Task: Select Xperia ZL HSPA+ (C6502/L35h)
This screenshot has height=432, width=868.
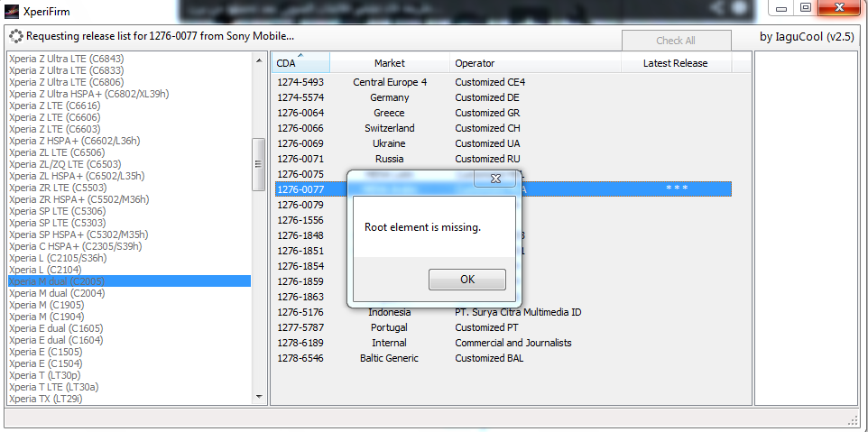Action: (130, 176)
